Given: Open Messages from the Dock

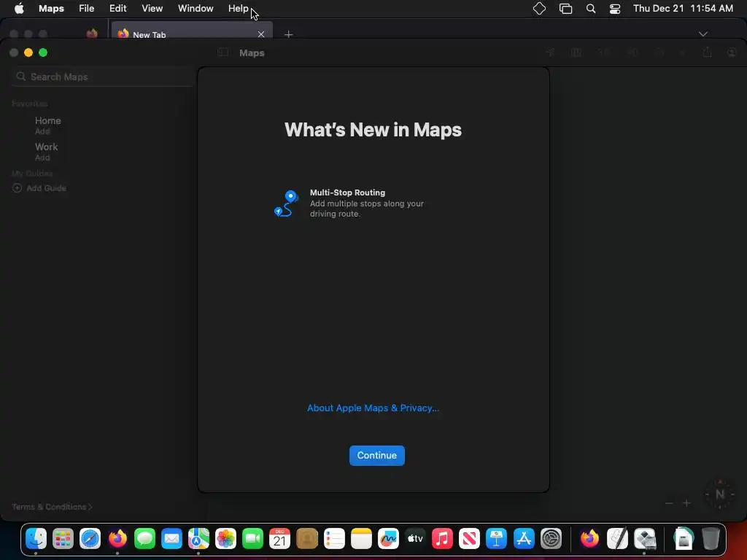Looking at the screenshot, I should (x=144, y=539).
